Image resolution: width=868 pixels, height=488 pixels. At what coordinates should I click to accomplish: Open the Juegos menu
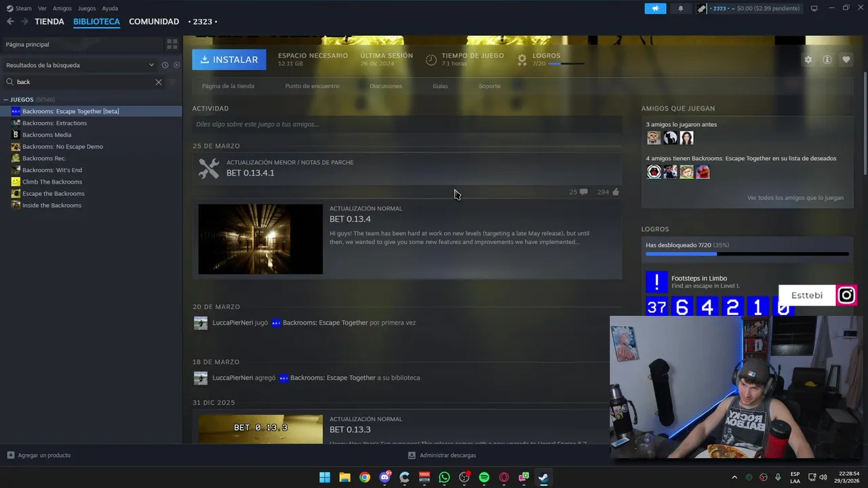pos(87,8)
